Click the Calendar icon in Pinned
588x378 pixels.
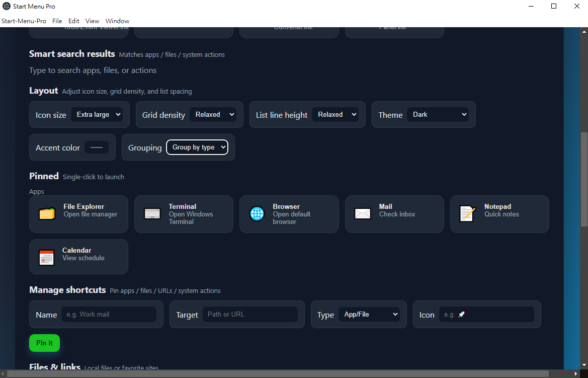click(x=47, y=257)
